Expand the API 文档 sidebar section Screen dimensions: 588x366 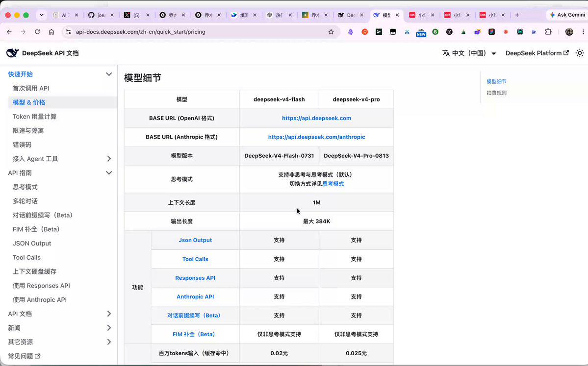coord(109,314)
